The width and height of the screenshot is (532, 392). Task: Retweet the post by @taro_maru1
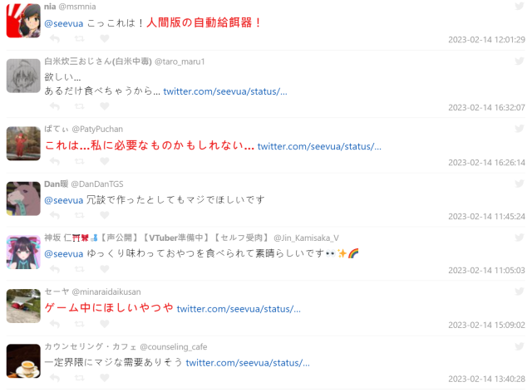pos(80,106)
